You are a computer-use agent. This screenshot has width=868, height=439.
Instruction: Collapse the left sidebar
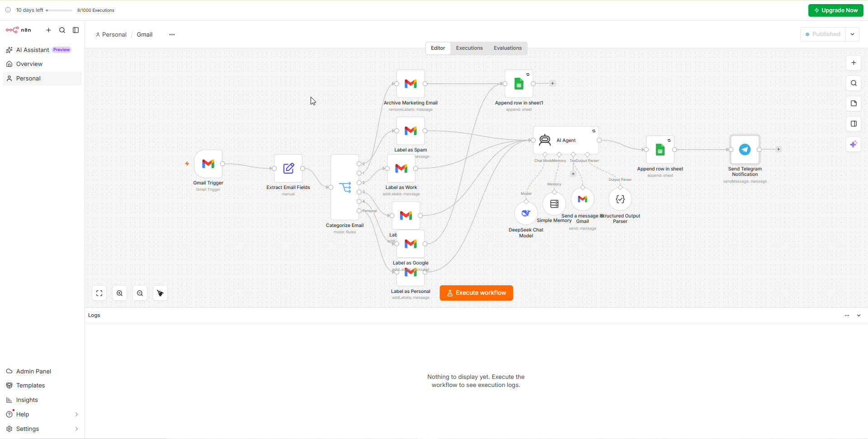(x=76, y=30)
